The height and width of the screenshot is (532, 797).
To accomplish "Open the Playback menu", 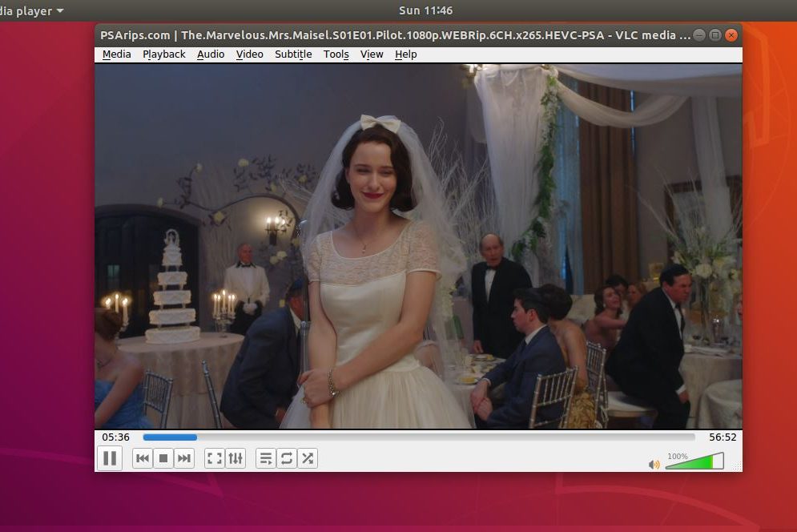I will pyautogui.click(x=164, y=54).
